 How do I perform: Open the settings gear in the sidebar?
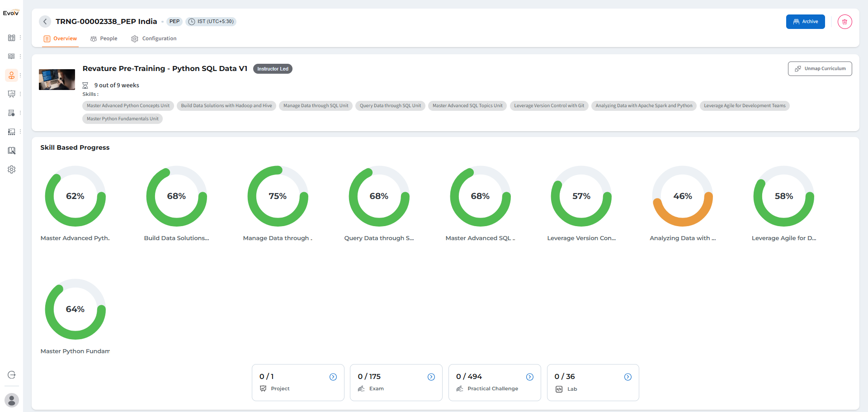pos(12,169)
